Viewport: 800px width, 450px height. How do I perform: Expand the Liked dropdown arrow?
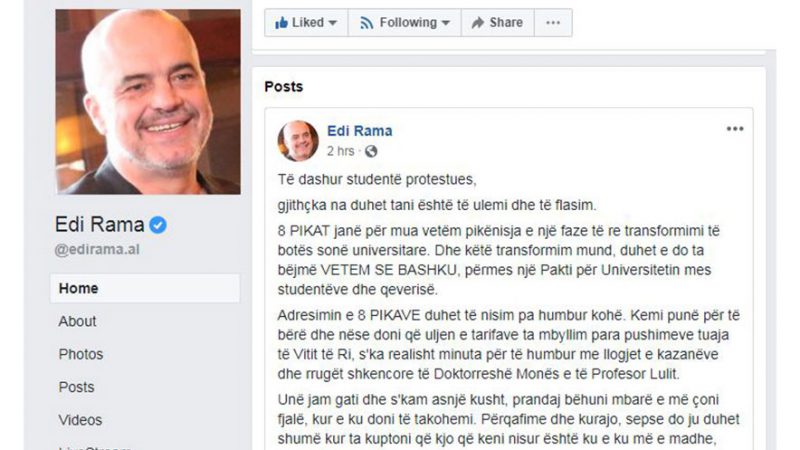click(333, 23)
